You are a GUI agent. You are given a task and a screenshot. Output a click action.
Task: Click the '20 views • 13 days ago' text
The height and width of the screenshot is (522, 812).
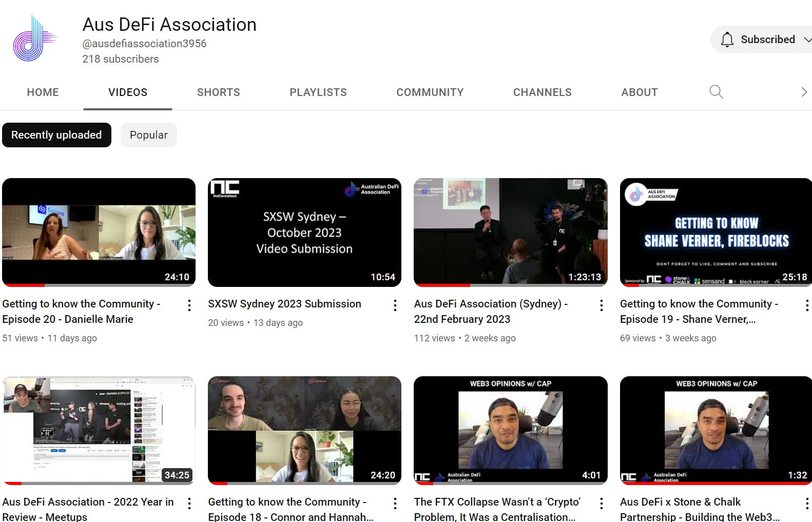[x=255, y=323]
